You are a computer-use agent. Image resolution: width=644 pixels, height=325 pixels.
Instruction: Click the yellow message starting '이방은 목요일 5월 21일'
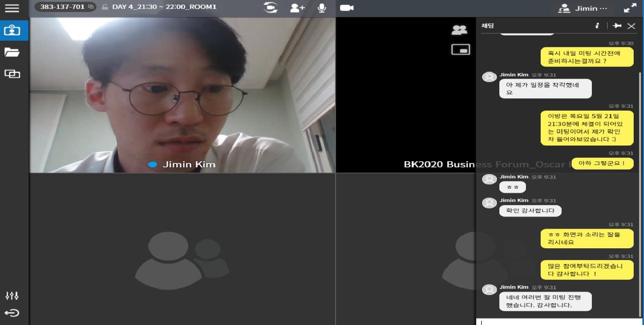pos(587,128)
